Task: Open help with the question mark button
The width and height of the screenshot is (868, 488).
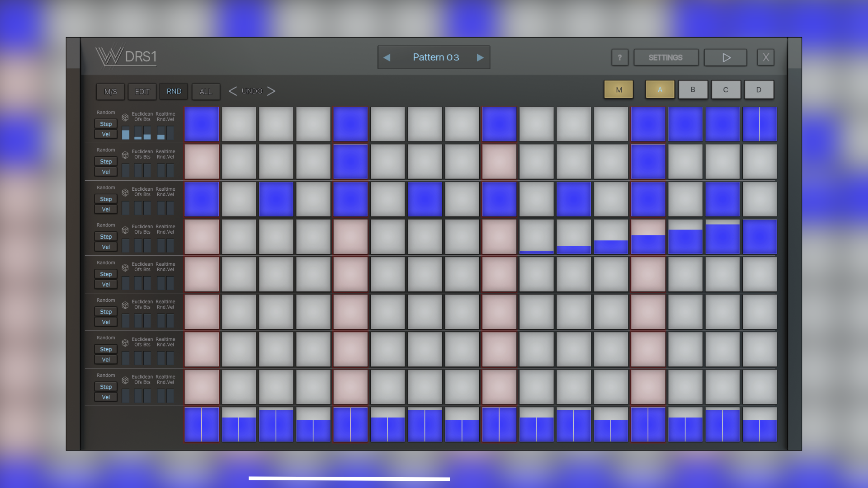Action: coord(620,57)
